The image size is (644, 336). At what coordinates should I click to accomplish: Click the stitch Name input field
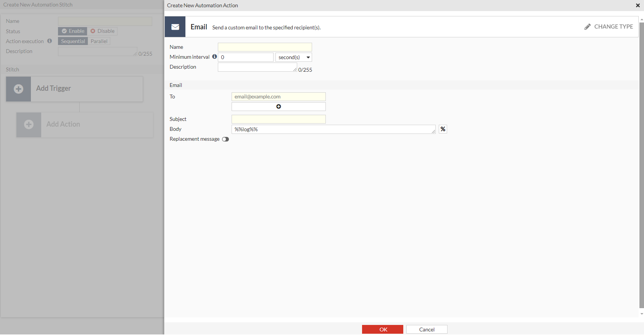(105, 21)
